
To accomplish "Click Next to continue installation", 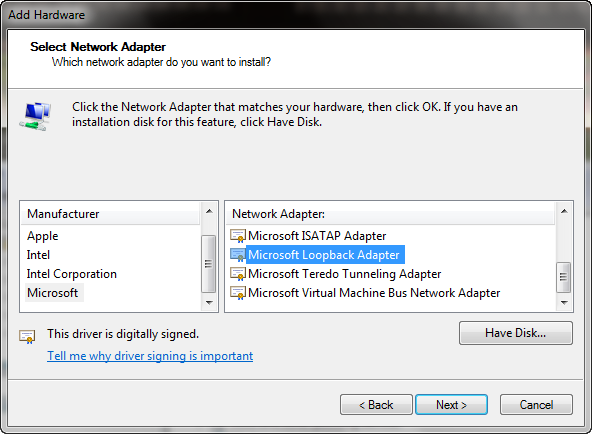I will tap(452, 405).
